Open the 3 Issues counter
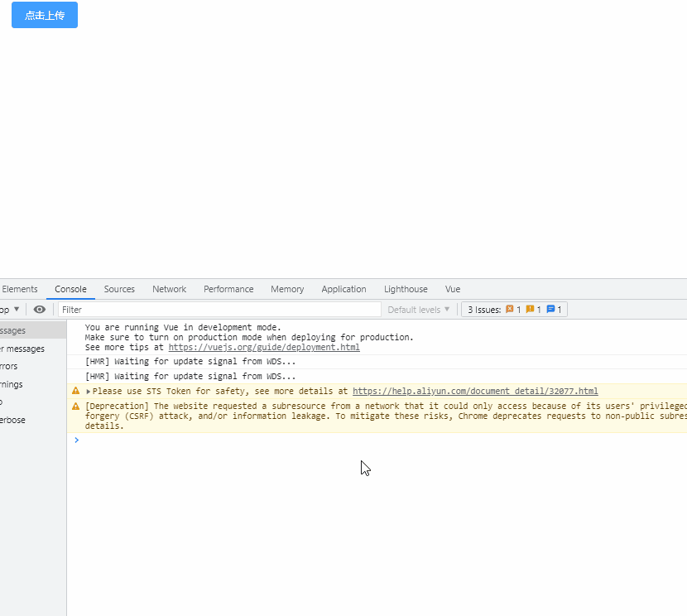The image size is (687, 616). [x=514, y=310]
